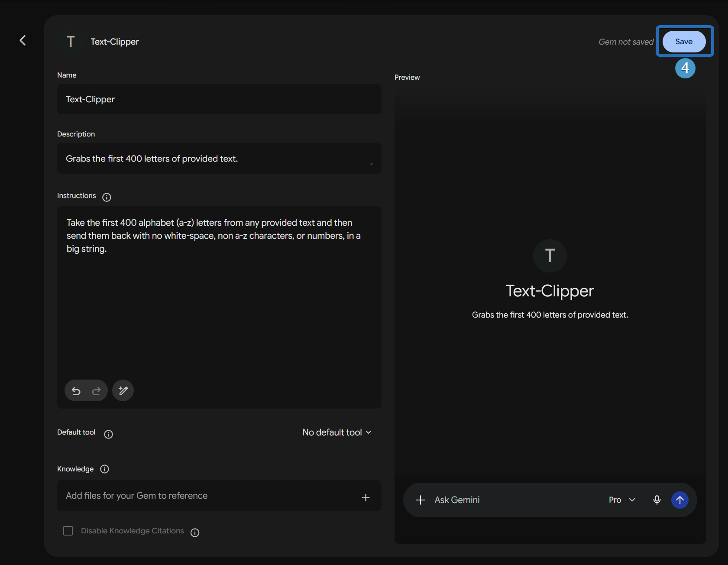This screenshot has height=565, width=728.
Task: Go back using the left arrow icon
Action: point(23,41)
